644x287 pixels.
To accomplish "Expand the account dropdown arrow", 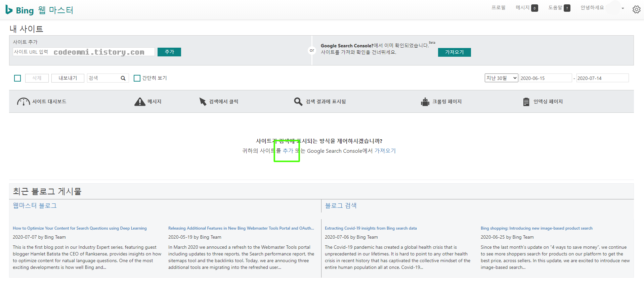I will (x=622, y=8).
